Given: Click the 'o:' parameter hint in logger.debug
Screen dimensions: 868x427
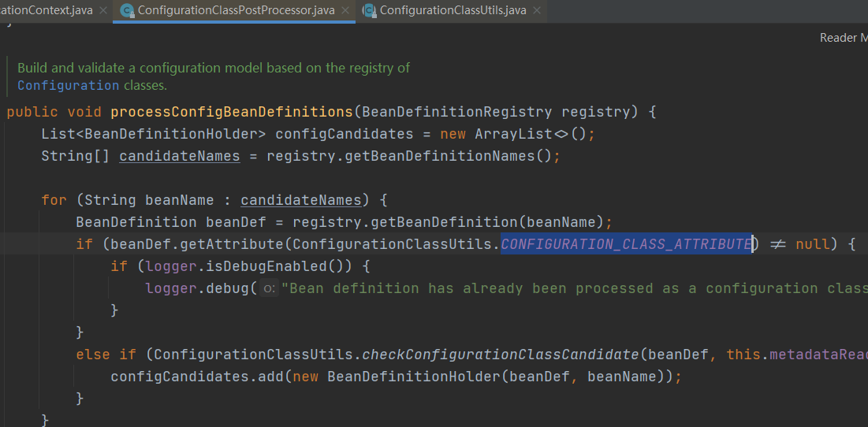Looking at the screenshot, I should click(269, 288).
